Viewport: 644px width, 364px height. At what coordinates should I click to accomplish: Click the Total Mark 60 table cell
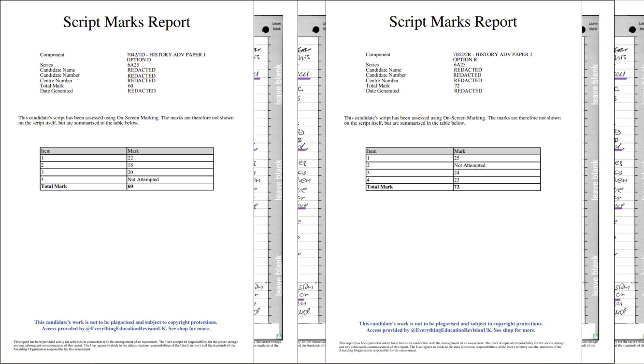[170, 187]
